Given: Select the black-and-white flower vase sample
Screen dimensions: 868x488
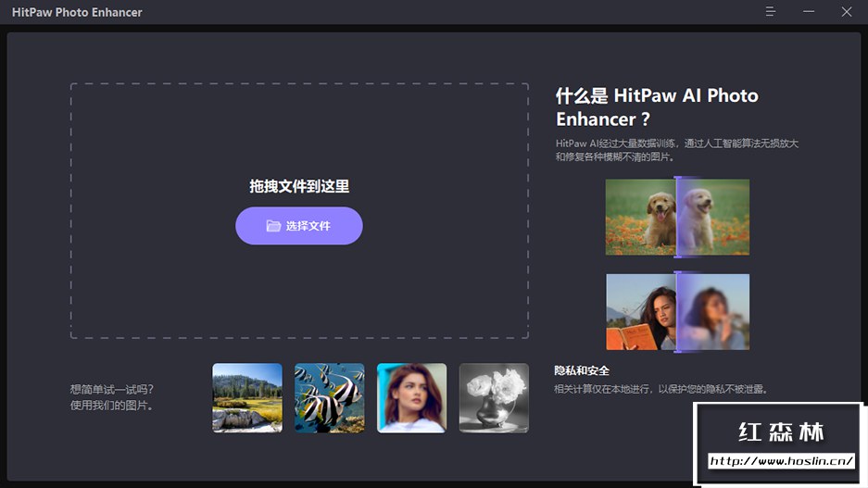Looking at the screenshot, I should [x=494, y=398].
